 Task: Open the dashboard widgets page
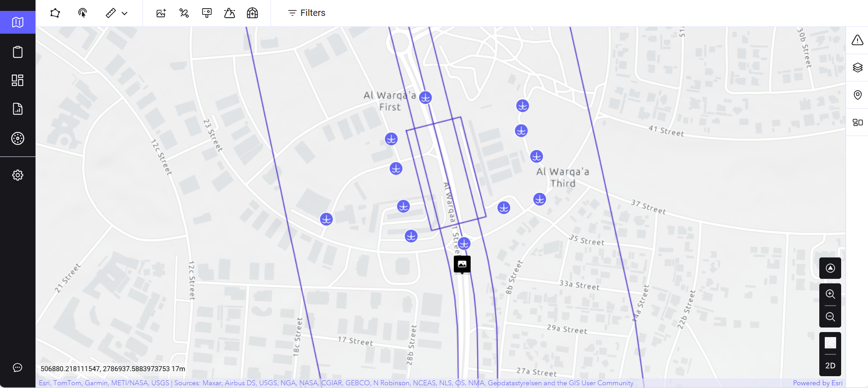click(x=18, y=81)
